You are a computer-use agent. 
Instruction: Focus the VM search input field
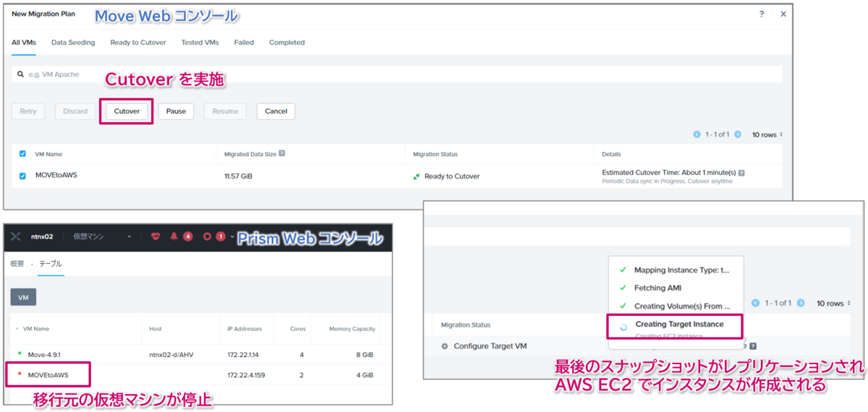click(x=397, y=74)
